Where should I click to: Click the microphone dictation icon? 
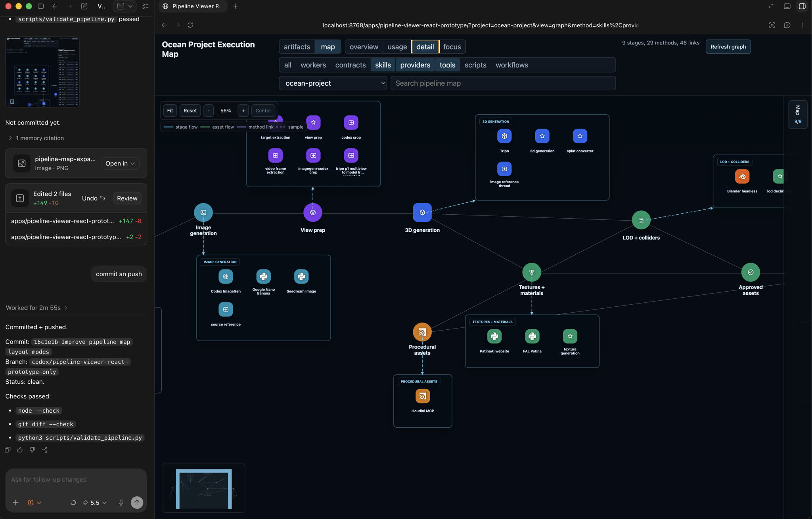(x=121, y=503)
